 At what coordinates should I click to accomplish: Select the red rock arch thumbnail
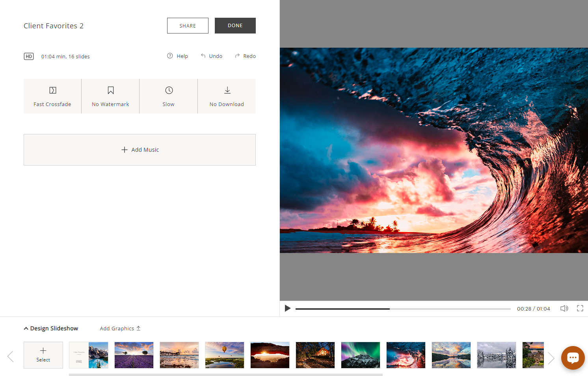pos(270,355)
